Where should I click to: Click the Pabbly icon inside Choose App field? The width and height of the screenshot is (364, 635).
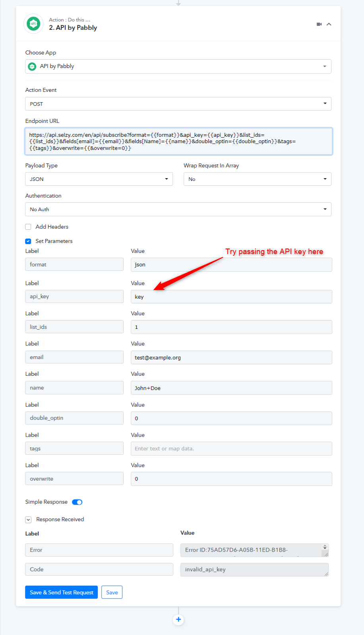[32, 66]
